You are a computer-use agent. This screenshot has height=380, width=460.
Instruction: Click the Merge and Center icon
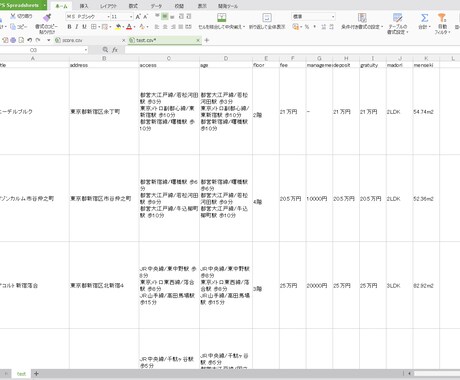tap(222, 17)
